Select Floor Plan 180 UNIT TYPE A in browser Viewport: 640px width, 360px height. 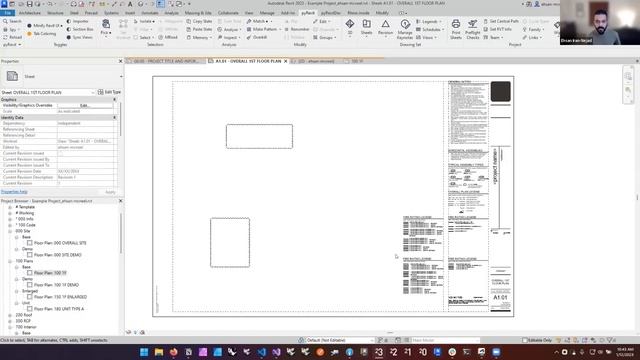tap(59, 309)
